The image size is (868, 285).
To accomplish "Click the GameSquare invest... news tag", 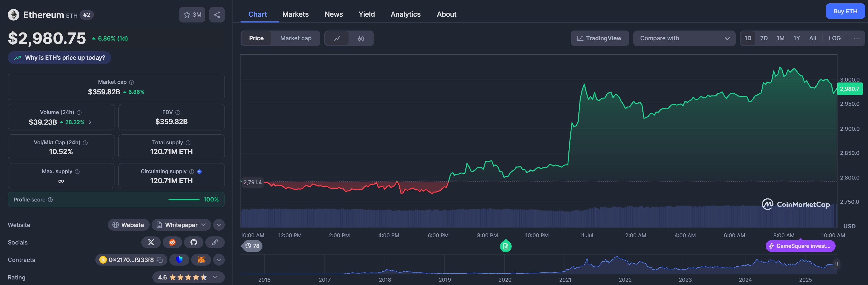I will coord(800,246).
